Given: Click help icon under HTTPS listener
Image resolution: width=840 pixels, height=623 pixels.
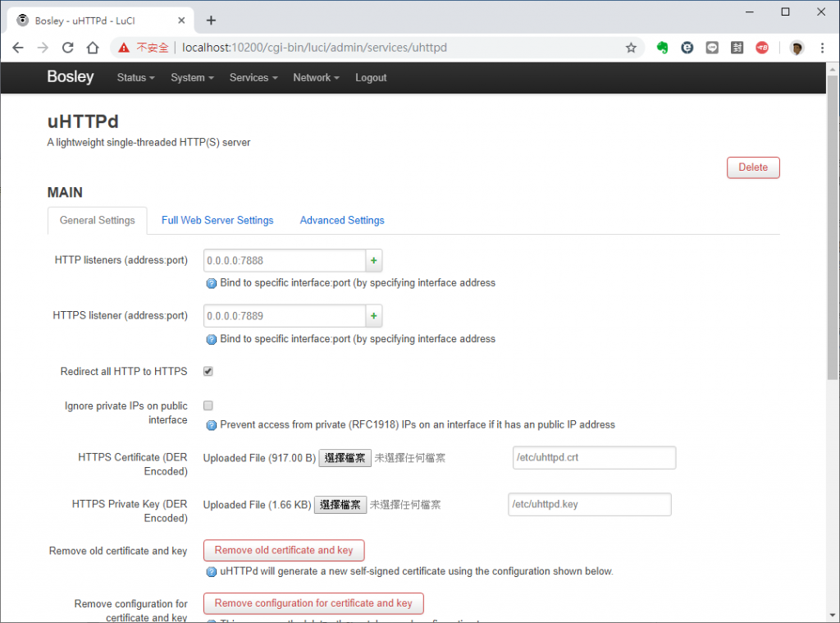Looking at the screenshot, I should point(212,339).
